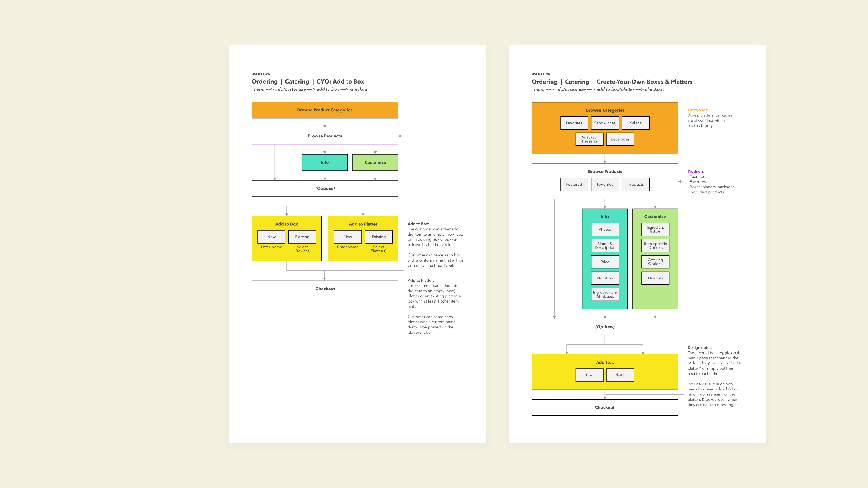Click New under Add to Box
868x488 pixels.
[x=271, y=237]
